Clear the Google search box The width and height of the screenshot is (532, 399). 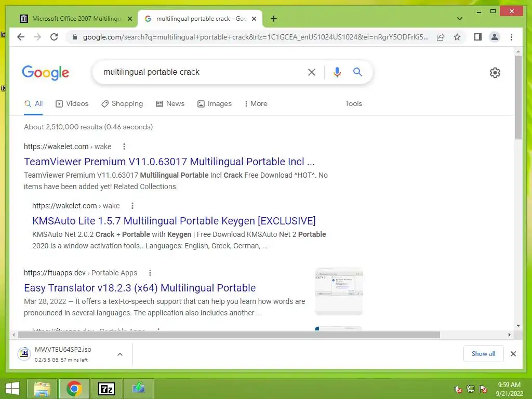[x=312, y=72]
